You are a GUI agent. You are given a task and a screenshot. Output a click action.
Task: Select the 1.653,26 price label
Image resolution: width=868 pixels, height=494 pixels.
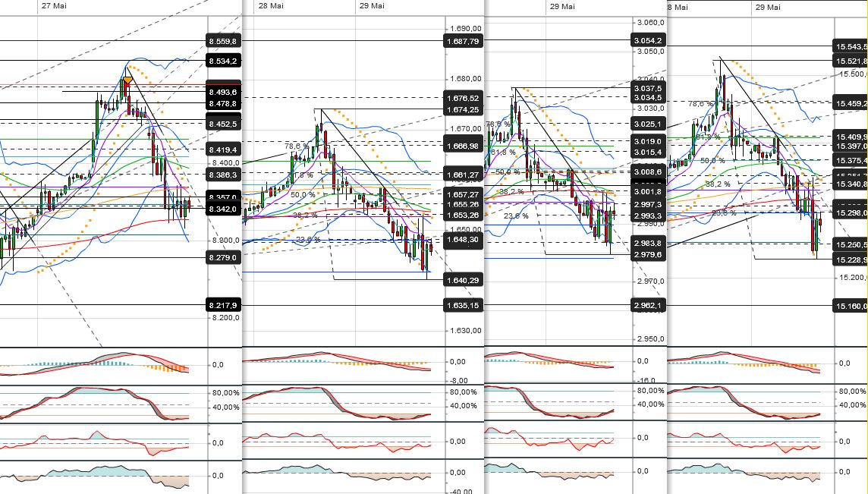pos(464,215)
